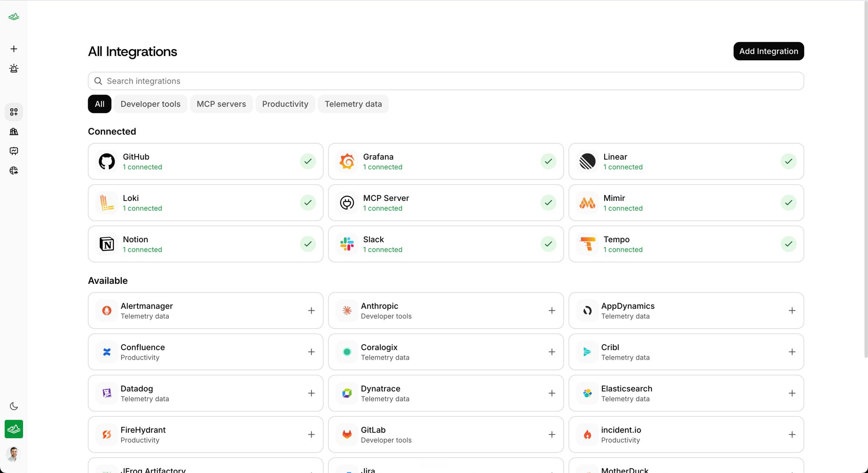Click the Grafana logo icon
Viewport: 868px width, 473px height.
click(347, 161)
